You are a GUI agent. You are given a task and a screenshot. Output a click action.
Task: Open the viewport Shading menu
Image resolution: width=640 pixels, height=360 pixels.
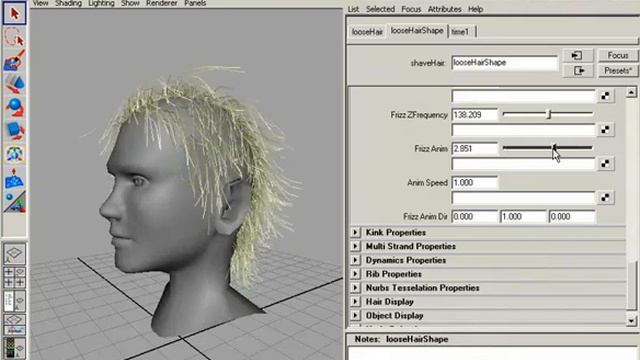(68, 3)
